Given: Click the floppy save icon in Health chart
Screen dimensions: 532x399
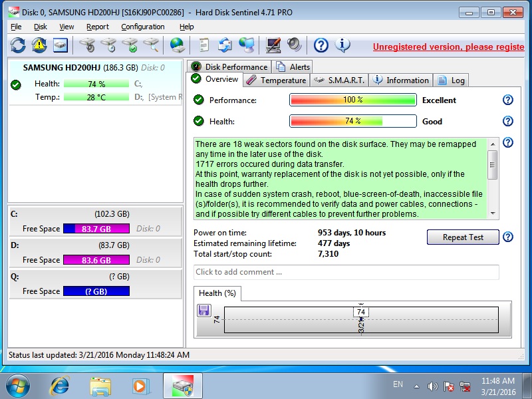Looking at the screenshot, I should [x=204, y=311].
